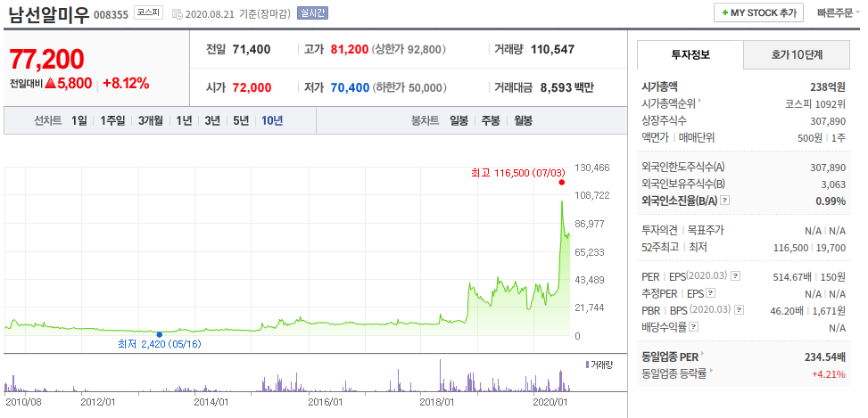Image resolution: width=868 pixels, height=418 pixels.
Task: Click the 514.67배 PER value
Action: (790, 276)
